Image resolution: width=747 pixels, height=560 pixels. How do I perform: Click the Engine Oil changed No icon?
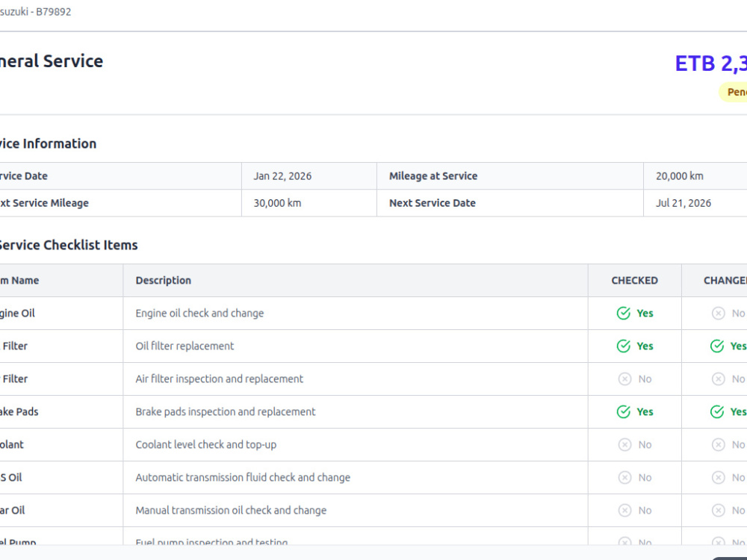click(719, 314)
